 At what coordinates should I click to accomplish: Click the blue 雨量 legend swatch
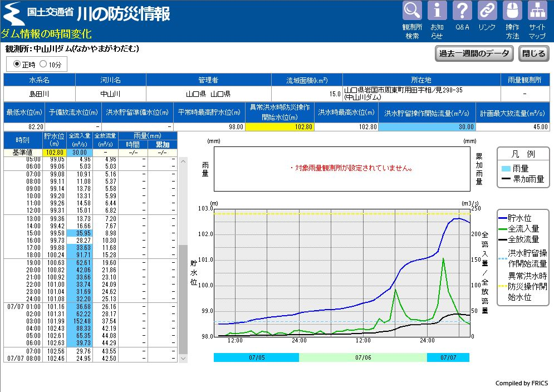[x=506, y=169]
